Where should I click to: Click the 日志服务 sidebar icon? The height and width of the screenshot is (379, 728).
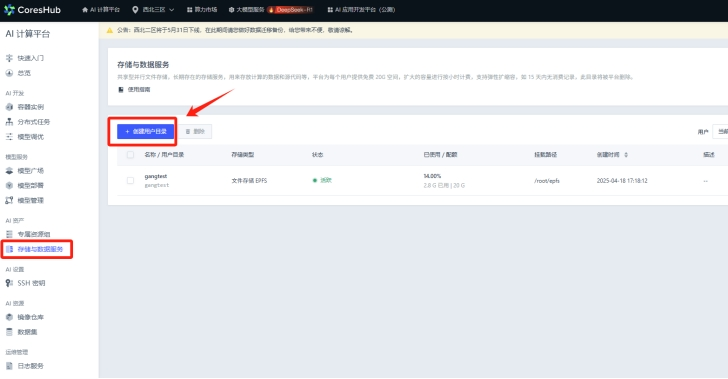(x=9, y=366)
